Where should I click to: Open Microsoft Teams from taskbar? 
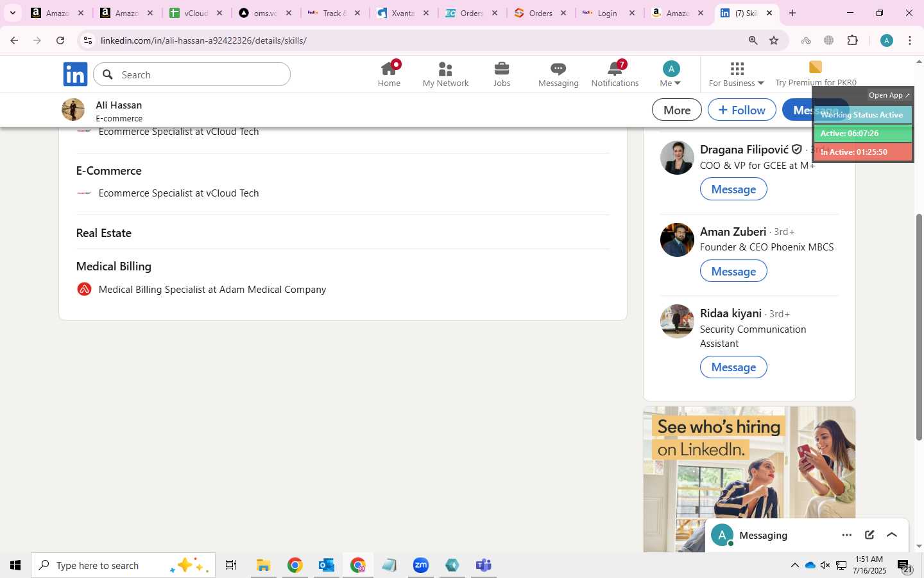tap(483, 565)
